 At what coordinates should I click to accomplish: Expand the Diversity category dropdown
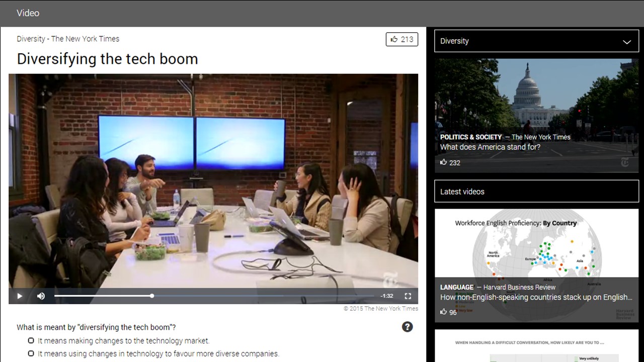click(537, 41)
